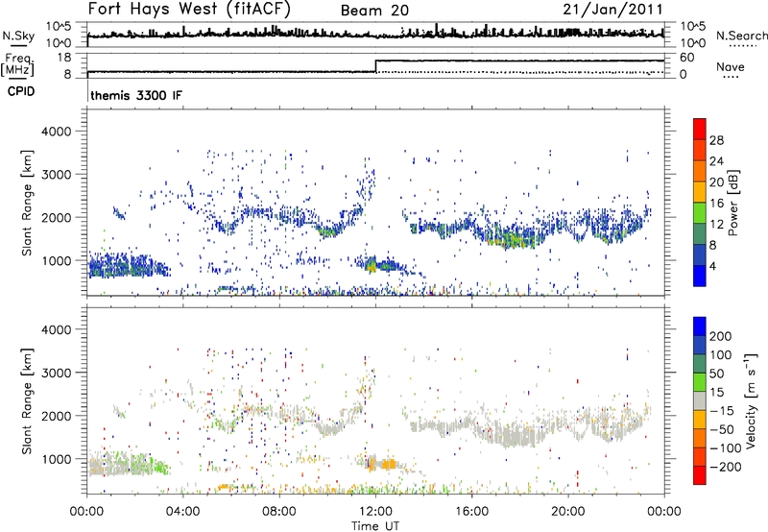Screen dimensions: 768x532
Task: Click the "28" label on the power color bar
Action: click(x=716, y=140)
